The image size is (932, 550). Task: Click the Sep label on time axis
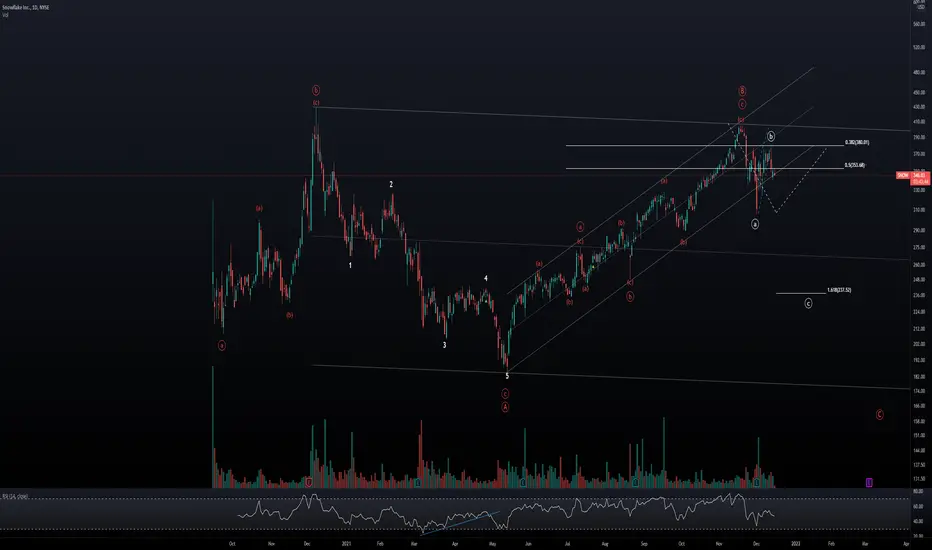[644, 543]
